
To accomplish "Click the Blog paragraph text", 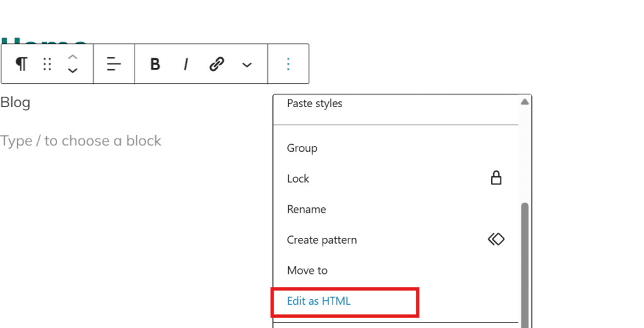I will point(15,103).
